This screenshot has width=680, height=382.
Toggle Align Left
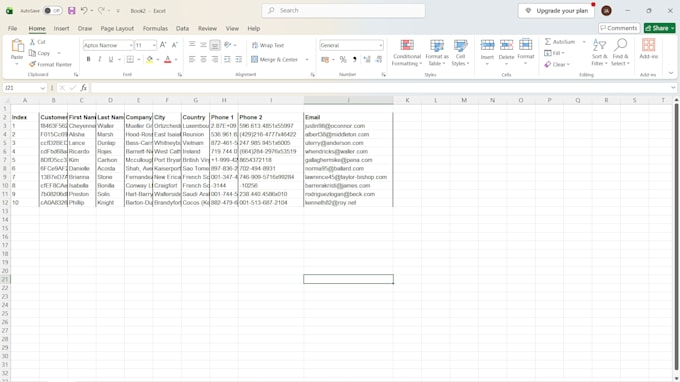tap(192, 59)
